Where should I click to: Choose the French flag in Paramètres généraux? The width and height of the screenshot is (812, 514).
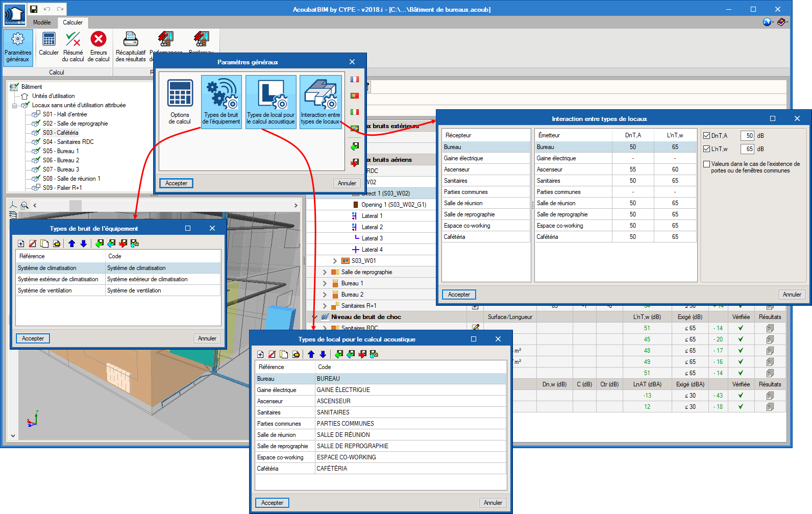355,79
